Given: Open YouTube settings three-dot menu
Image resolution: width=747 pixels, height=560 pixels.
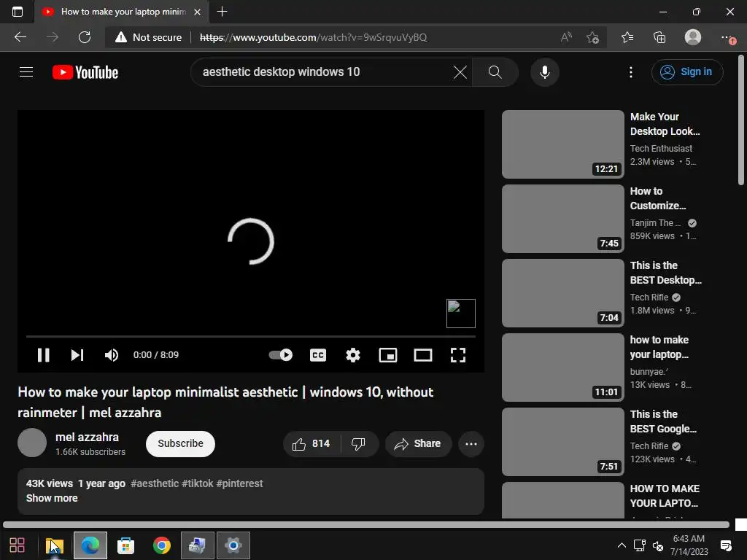Looking at the screenshot, I should (x=631, y=72).
